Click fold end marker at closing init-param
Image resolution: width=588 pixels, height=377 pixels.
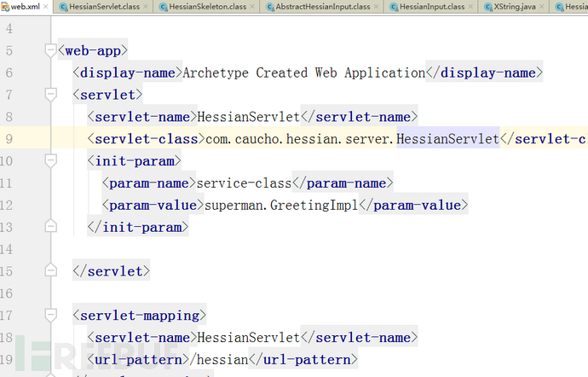pyautogui.click(x=51, y=227)
